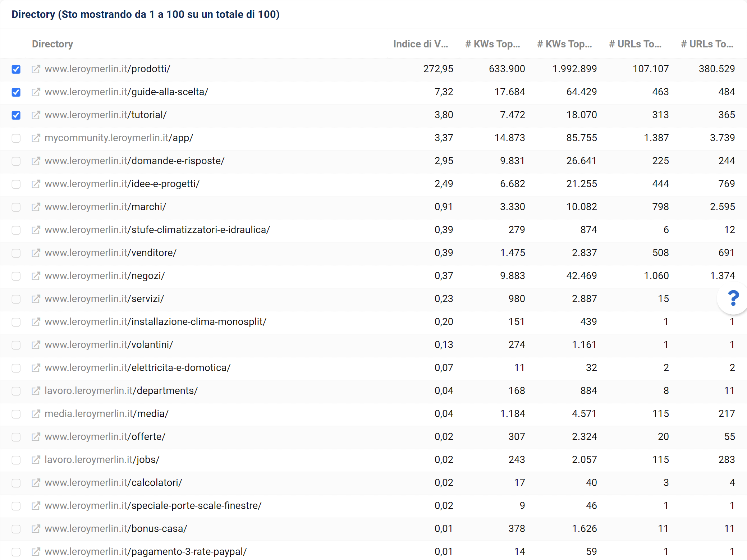Open the www.leroymerlin.it/prodotti/ link
Screen dimensions: 747x560
coord(107,69)
